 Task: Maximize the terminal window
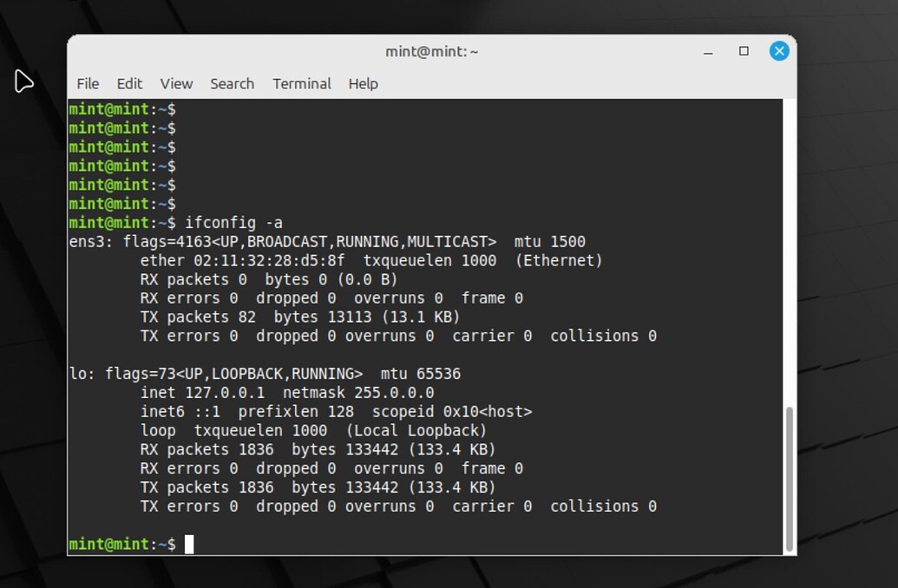pyautogui.click(x=744, y=51)
